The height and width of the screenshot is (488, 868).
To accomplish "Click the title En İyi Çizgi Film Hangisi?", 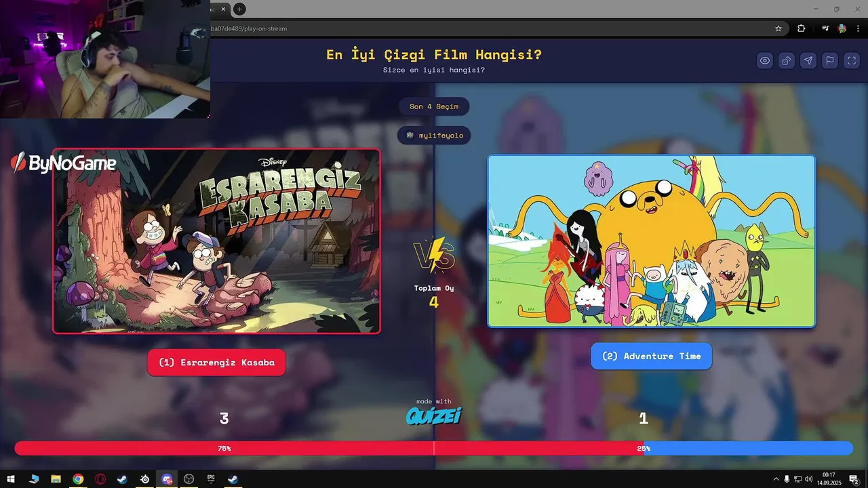I will tap(434, 55).
